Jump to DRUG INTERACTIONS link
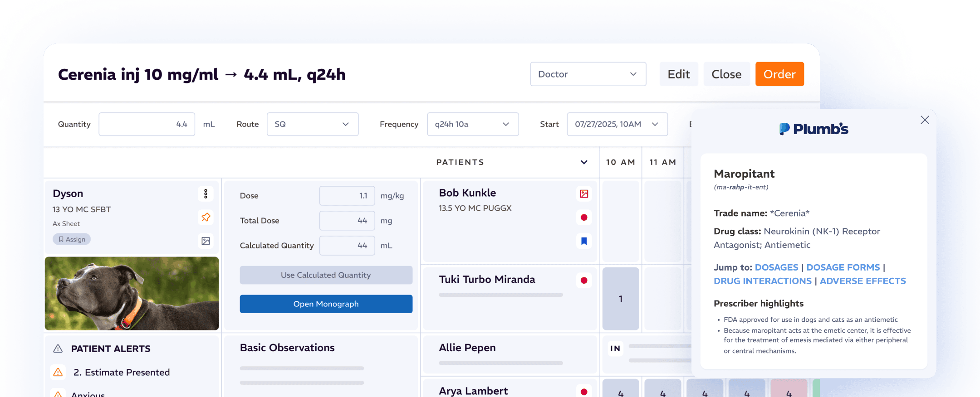This screenshot has height=397, width=980. (763, 281)
